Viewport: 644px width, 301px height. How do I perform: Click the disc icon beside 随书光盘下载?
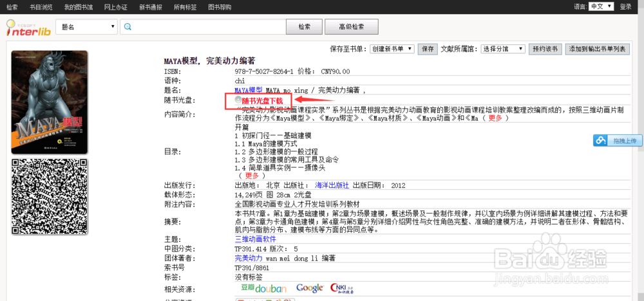(x=238, y=100)
